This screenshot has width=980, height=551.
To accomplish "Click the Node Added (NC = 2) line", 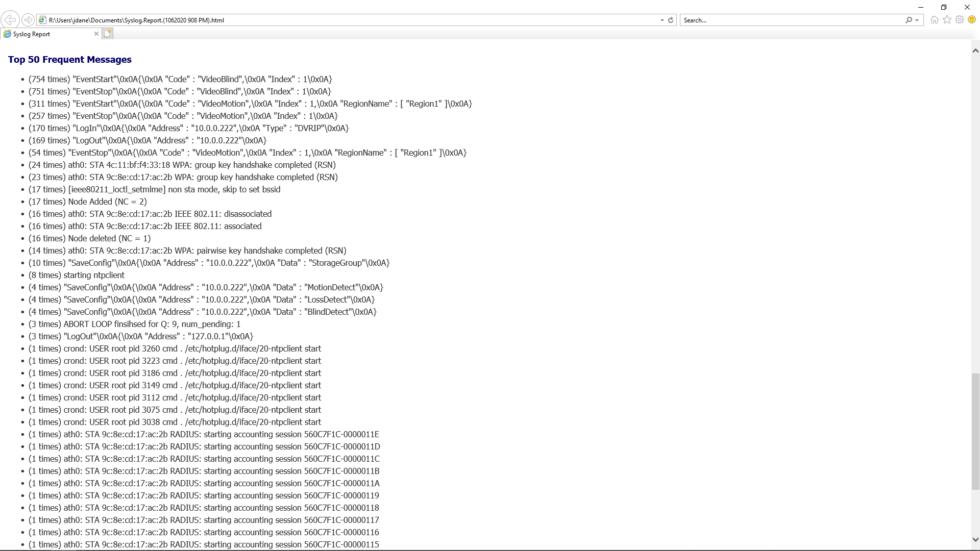I will (x=88, y=202).
